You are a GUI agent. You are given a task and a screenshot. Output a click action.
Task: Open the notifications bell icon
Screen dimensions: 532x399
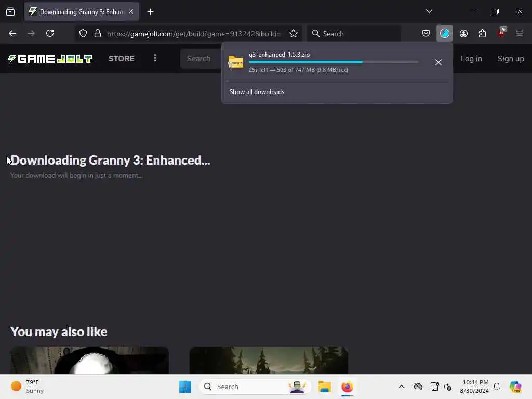coord(497,387)
